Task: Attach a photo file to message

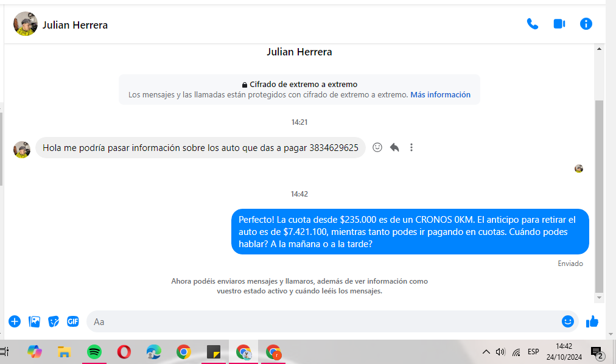Action: [34, 321]
